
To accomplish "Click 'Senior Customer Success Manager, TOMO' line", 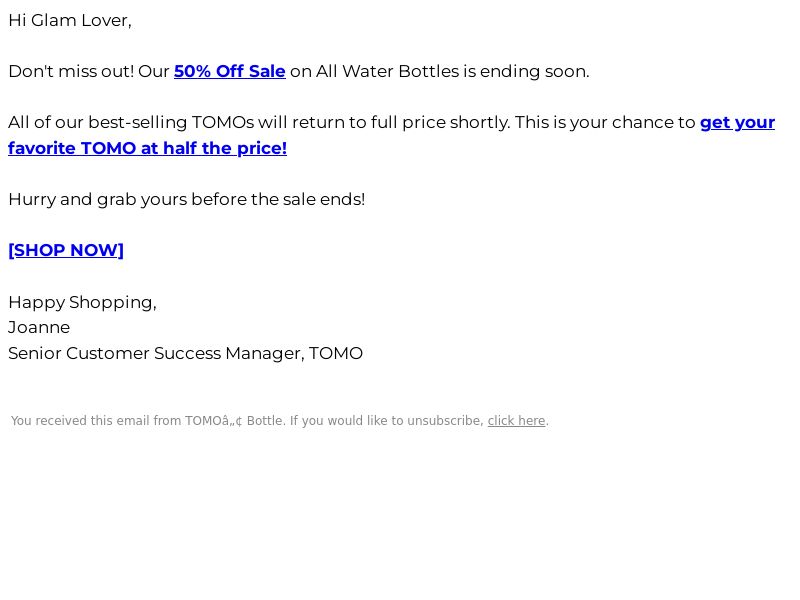I will pos(185,353).
